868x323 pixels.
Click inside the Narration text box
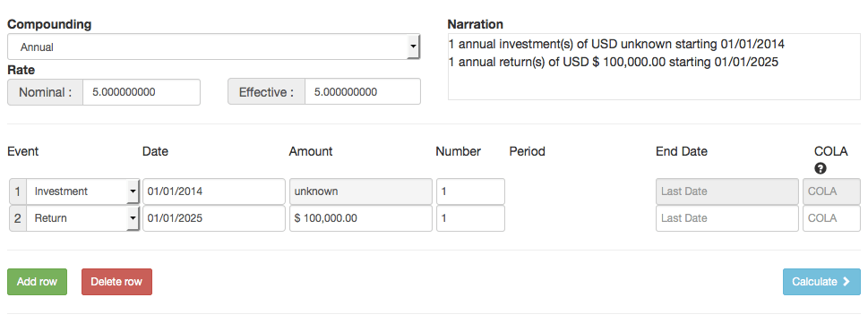[x=654, y=67]
